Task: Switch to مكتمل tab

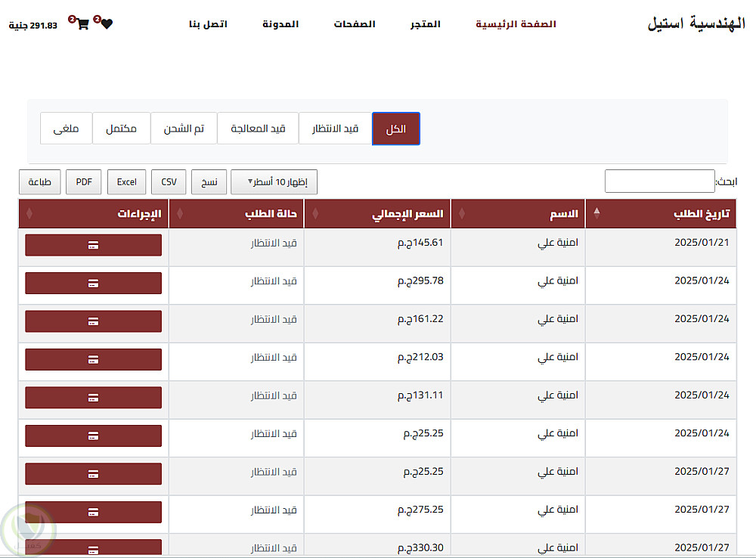Action: 121,129
